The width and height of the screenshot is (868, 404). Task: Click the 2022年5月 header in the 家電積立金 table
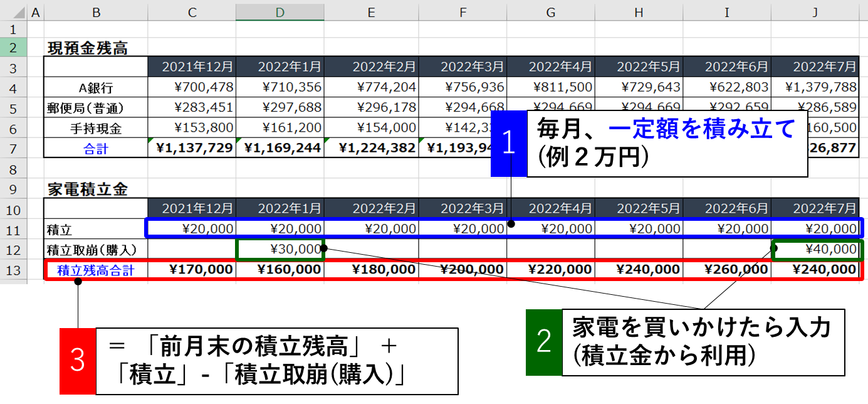pyautogui.click(x=639, y=208)
